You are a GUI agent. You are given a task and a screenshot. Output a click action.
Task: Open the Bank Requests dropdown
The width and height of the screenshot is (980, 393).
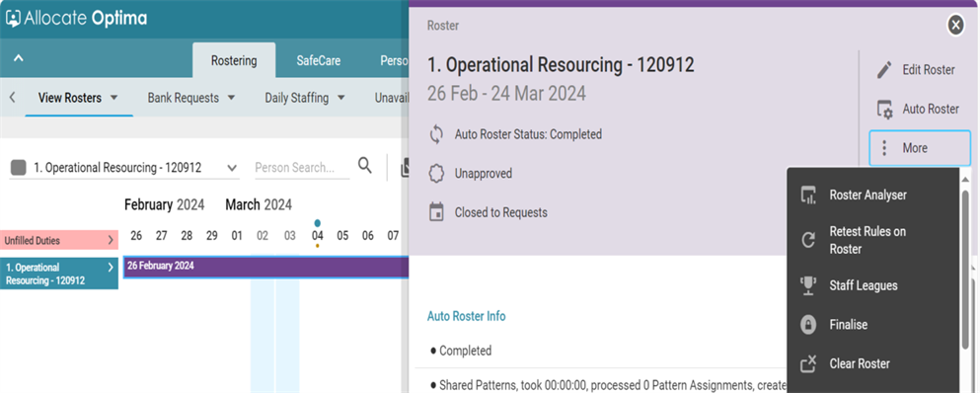tap(191, 98)
